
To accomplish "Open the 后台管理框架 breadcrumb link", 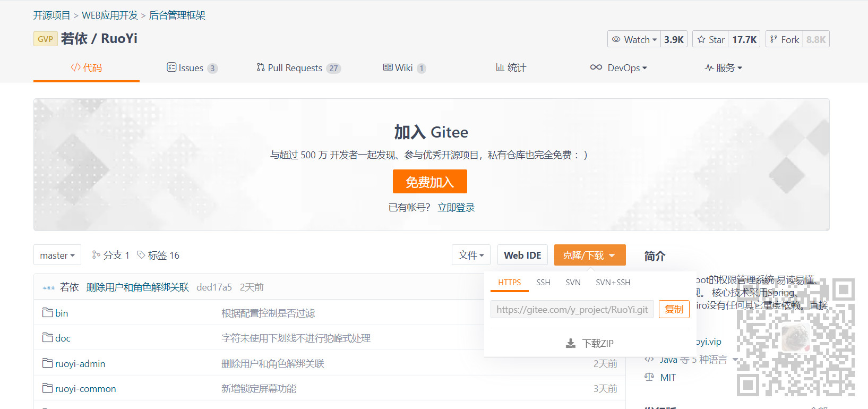I will [177, 15].
